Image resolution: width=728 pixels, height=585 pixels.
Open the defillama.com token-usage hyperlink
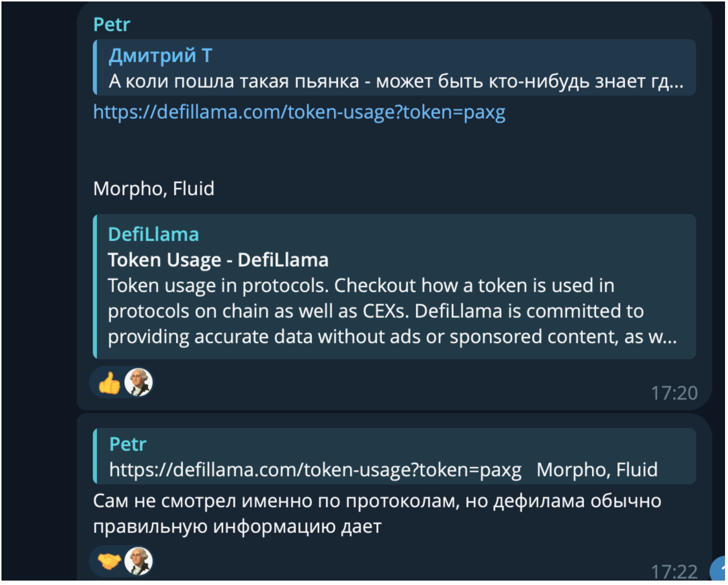(x=299, y=113)
